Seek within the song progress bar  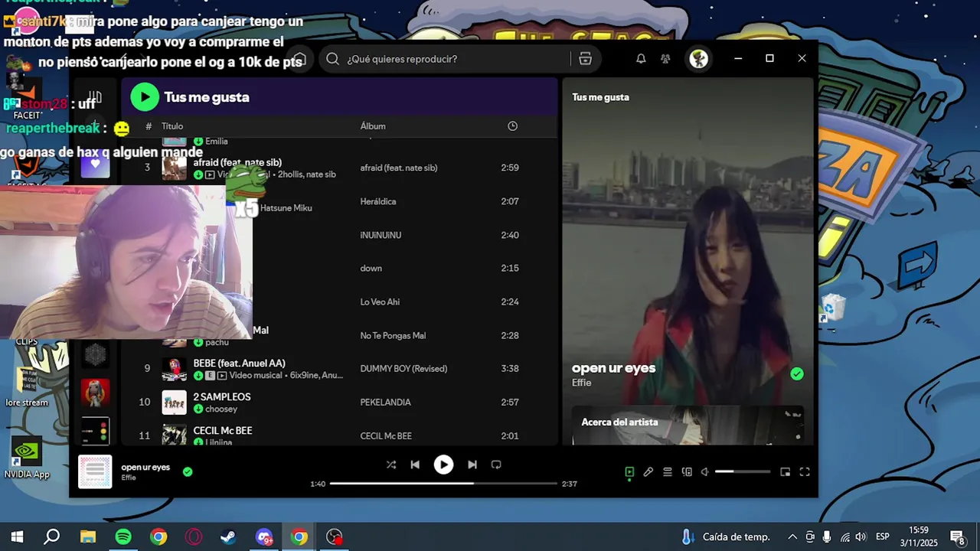click(x=443, y=484)
